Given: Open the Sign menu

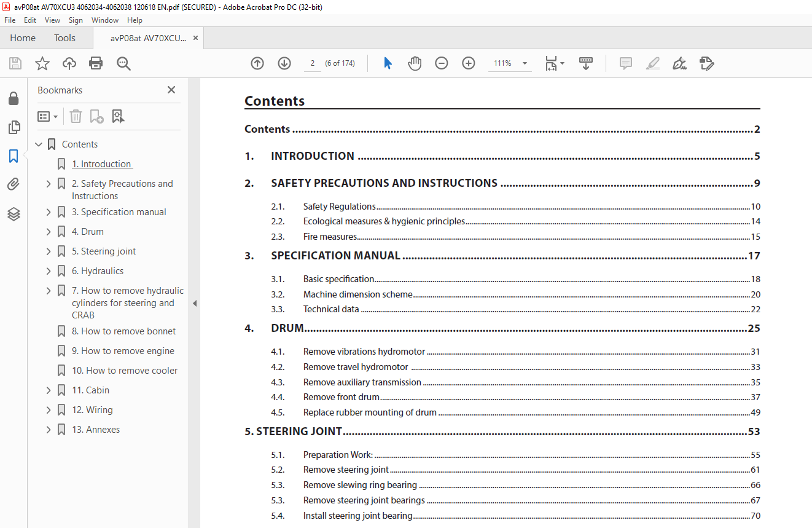Looking at the screenshot, I should [76, 20].
